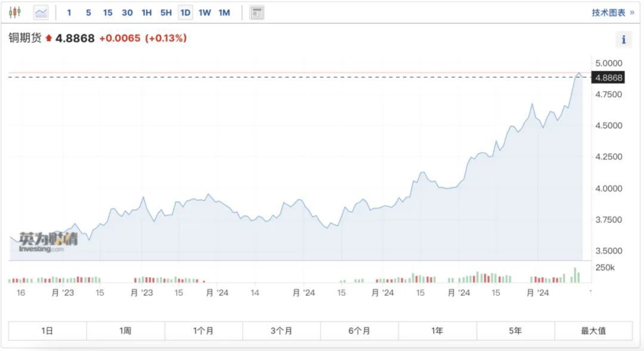This screenshot has width=644, height=351.
Task: Show the 1年 time range
Action: 438,331
